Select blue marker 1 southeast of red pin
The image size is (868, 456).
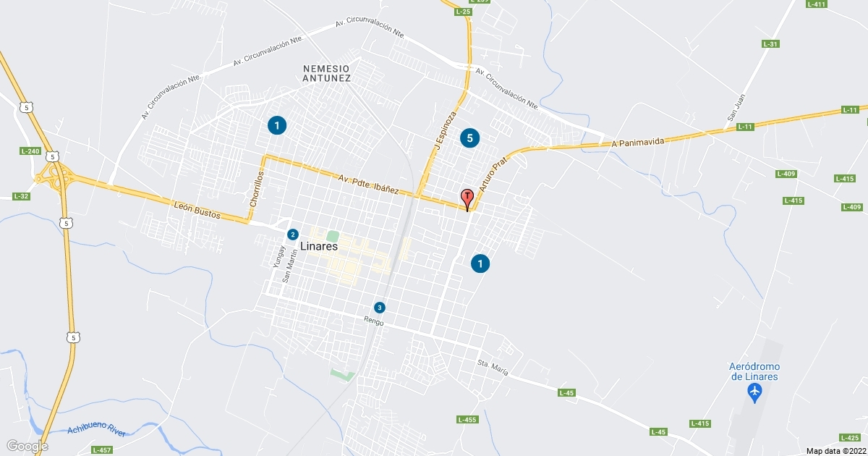[x=480, y=263]
